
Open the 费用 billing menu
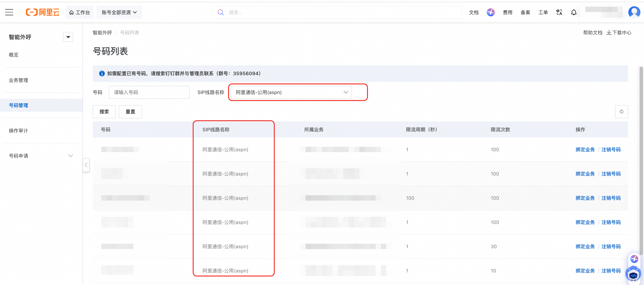click(x=508, y=12)
